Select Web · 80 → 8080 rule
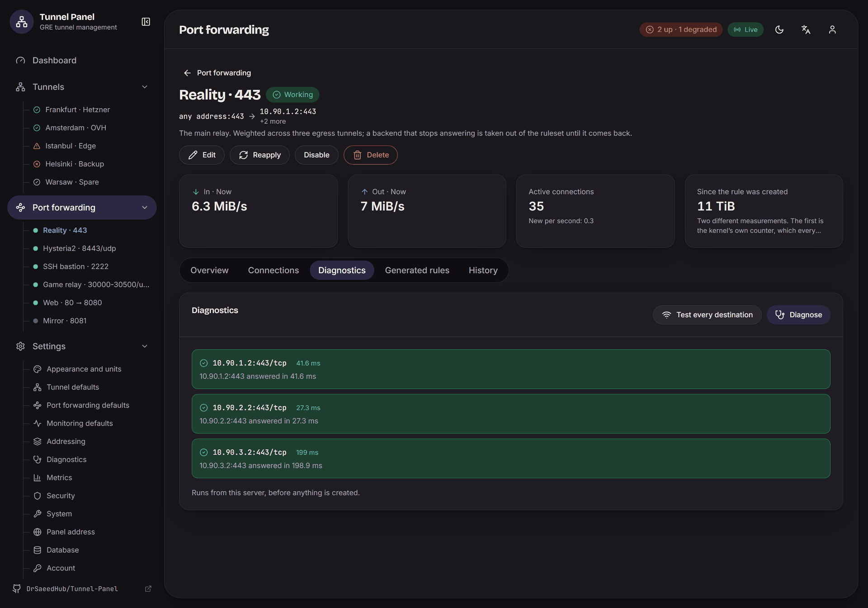This screenshot has height=608, width=868. 72,303
